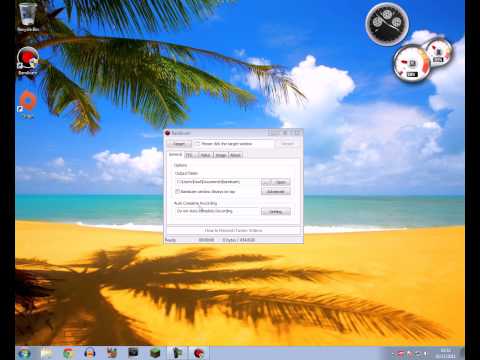Open the Minecraft grass block taskbar icon

[x=155, y=353]
